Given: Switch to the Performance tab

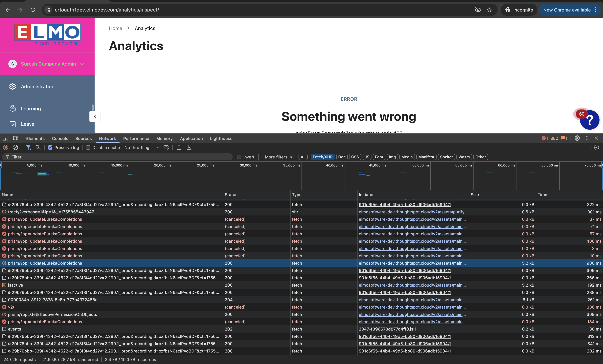Looking at the screenshot, I should (136, 138).
